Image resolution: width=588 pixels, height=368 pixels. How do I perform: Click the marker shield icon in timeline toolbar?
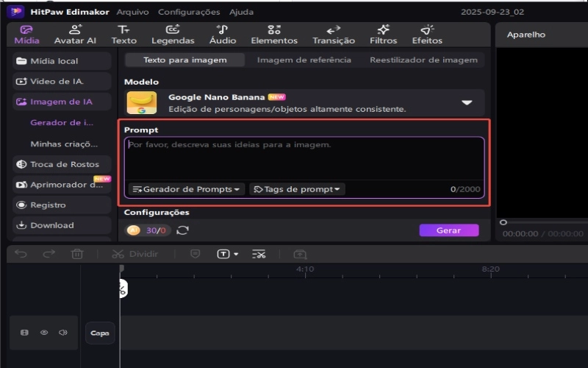click(195, 254)
